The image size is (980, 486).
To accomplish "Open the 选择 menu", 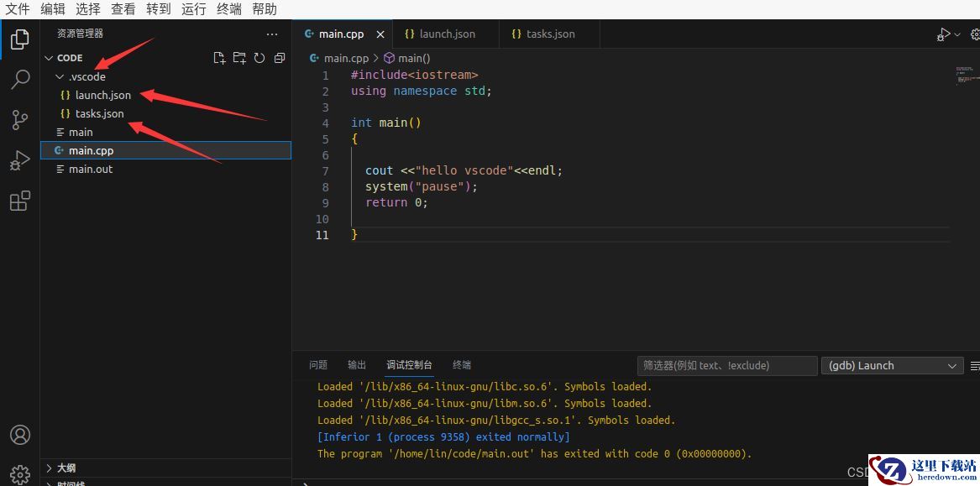I will click(88, 9).
